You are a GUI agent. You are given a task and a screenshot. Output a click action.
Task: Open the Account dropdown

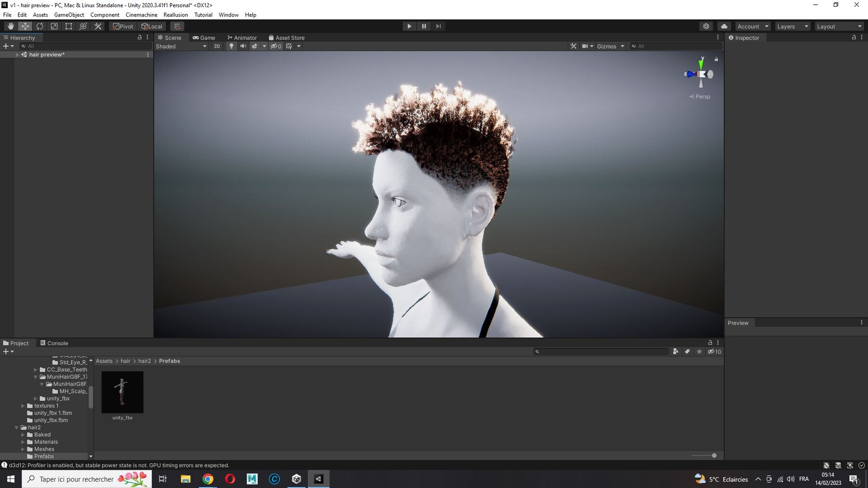(x=753, y=26)
